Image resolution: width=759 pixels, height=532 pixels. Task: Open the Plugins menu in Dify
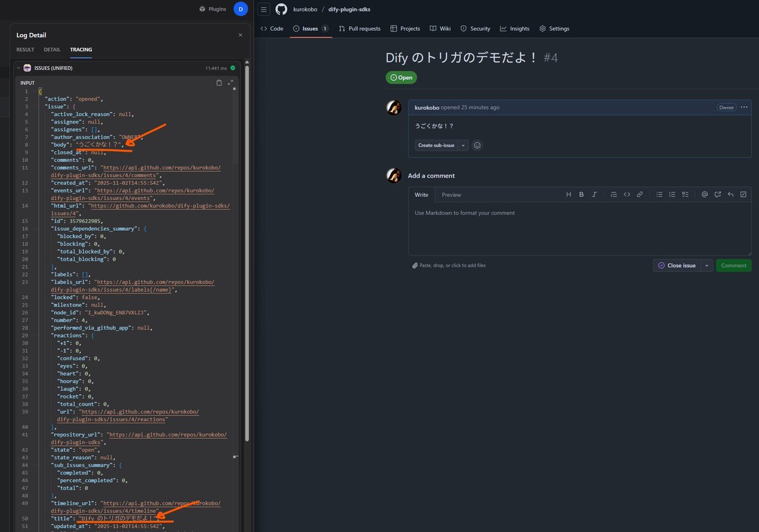click(212, 9)
